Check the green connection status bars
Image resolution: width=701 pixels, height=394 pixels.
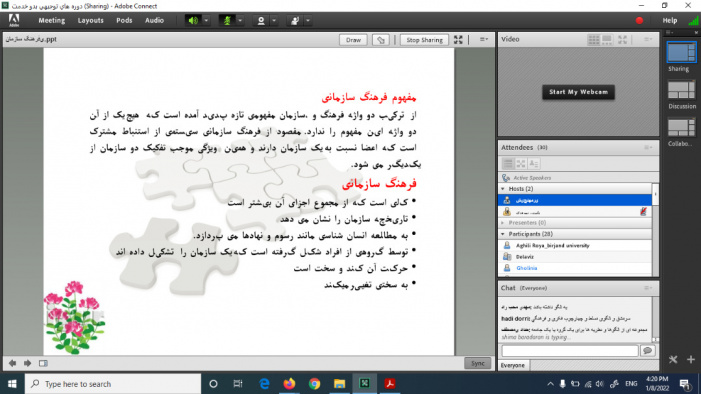pyautogui.click(x=693, y=21)
